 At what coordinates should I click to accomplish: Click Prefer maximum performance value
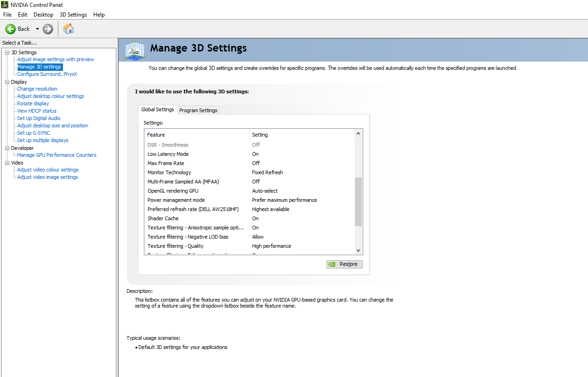point(284,200)
